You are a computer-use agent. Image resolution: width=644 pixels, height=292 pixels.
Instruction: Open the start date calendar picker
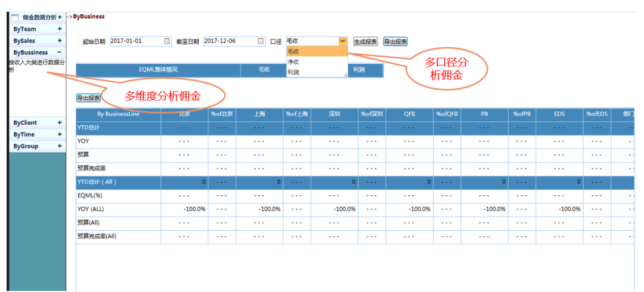pyautogui.click(x=167, y=41)
